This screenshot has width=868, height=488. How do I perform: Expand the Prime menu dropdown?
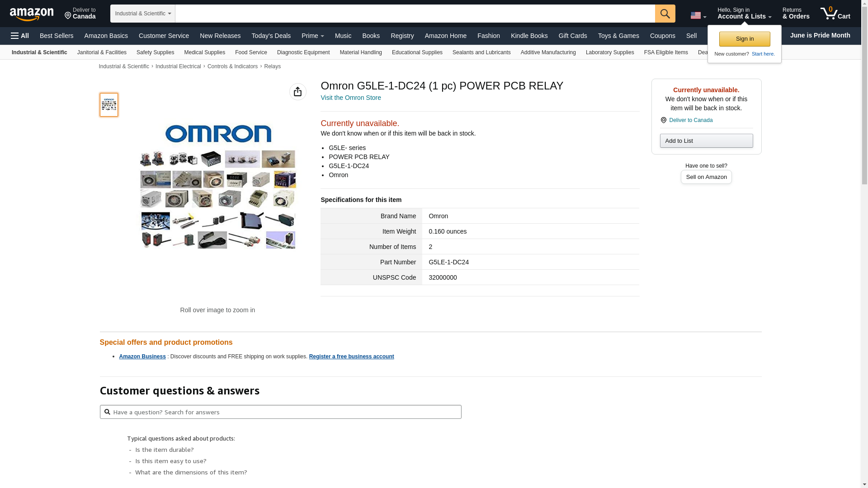(x=313, y=36)
